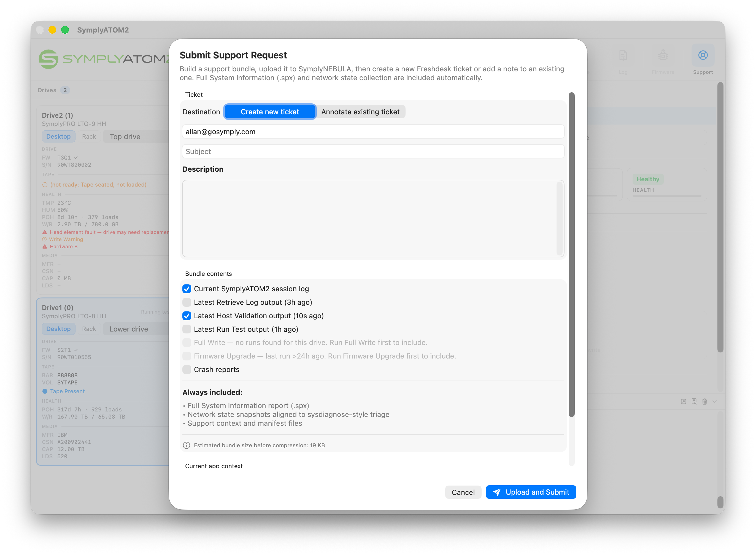Enable the Crash reports checkbox
The width and height of the screenshot is (756, 555).
click(187, 370)
